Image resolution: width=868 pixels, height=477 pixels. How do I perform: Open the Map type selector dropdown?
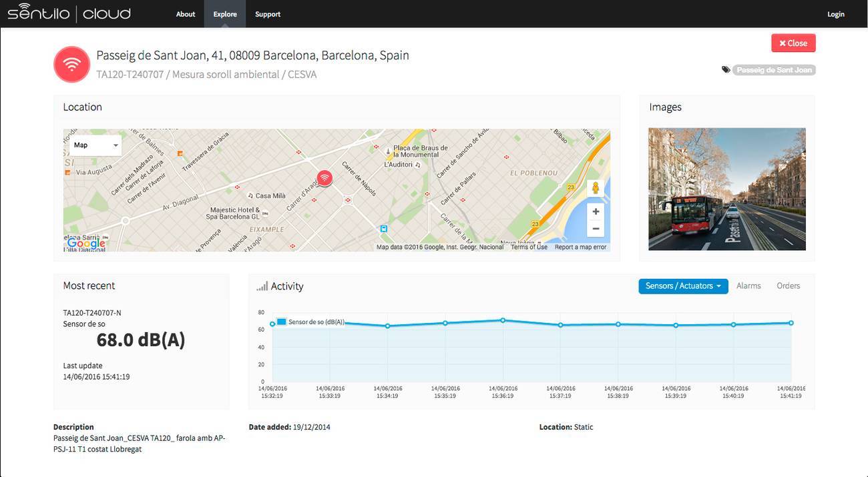tap(94, 145)
